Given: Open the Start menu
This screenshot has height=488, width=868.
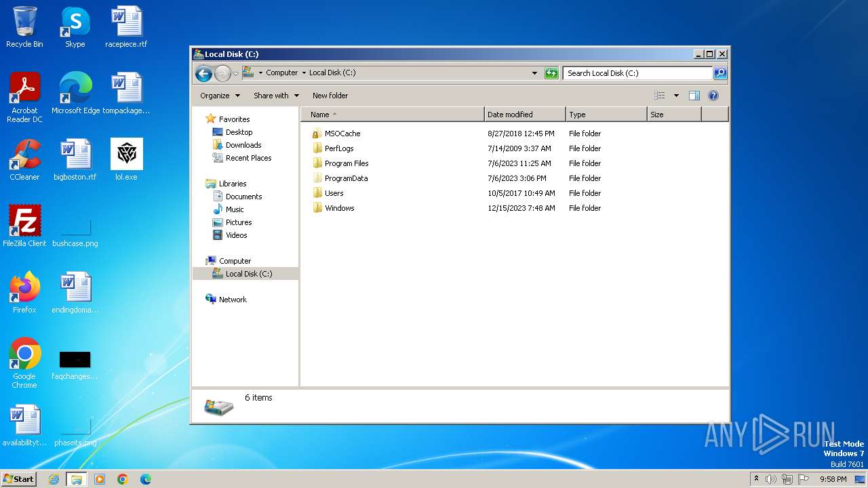Looking at the screenshot, I should (x=18, y=479).
